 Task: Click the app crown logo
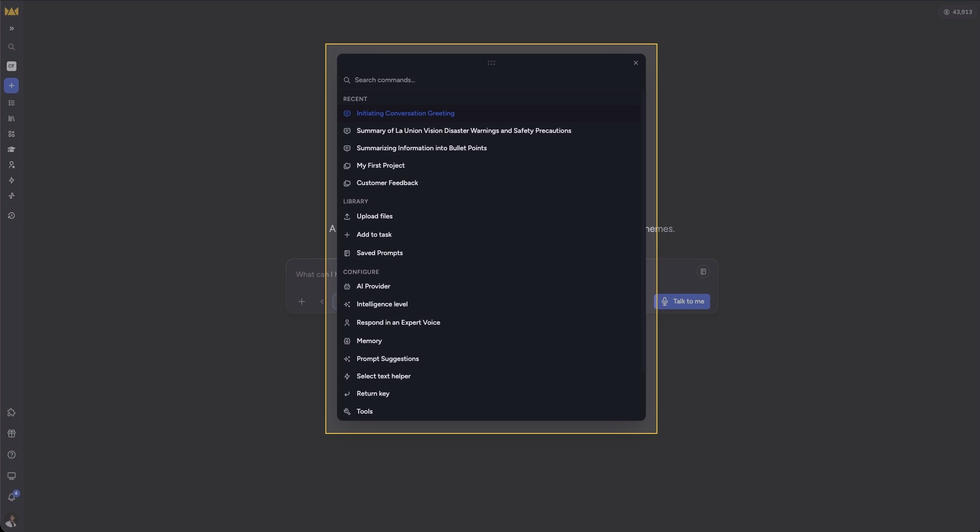coord(12,11)
